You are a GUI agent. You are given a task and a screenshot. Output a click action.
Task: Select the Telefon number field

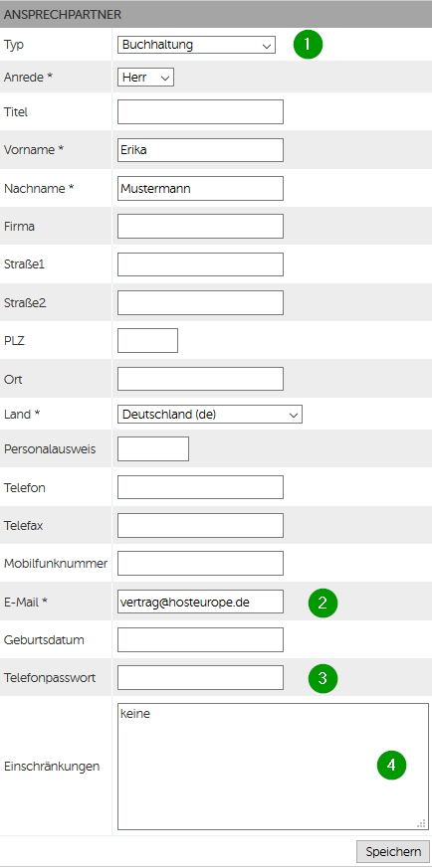point(200,487)
